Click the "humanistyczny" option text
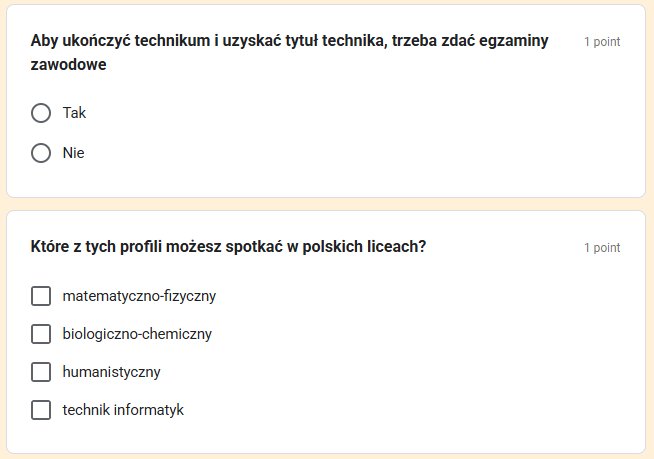The height and width of the screenshot is (459, 654). click(111, 372)
